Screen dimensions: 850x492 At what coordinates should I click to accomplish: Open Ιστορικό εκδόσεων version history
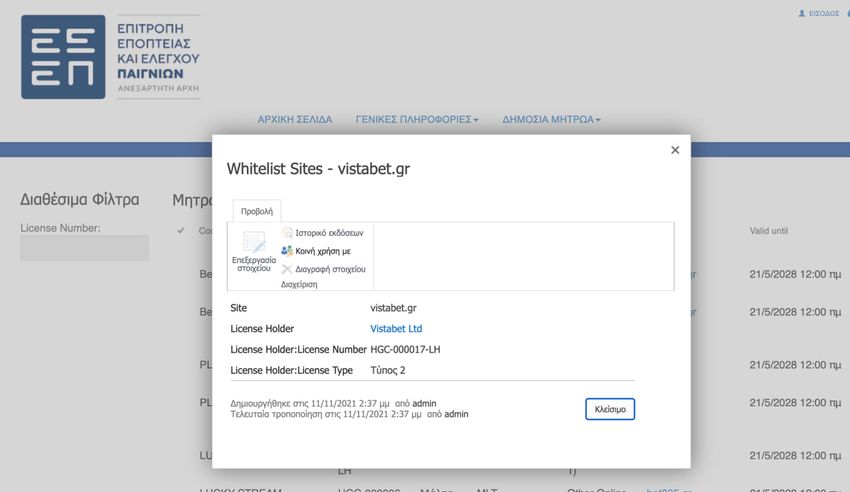pyautogui.click(x=323, y=233)
